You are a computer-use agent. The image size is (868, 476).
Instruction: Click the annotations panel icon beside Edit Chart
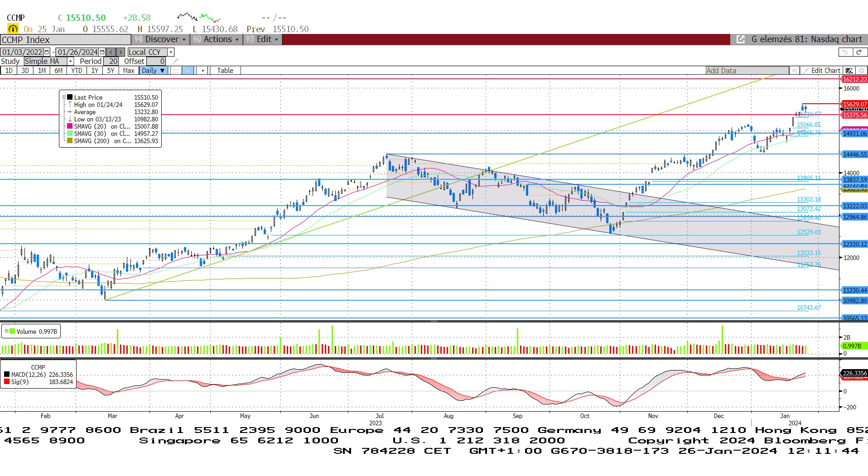[849, 71]
